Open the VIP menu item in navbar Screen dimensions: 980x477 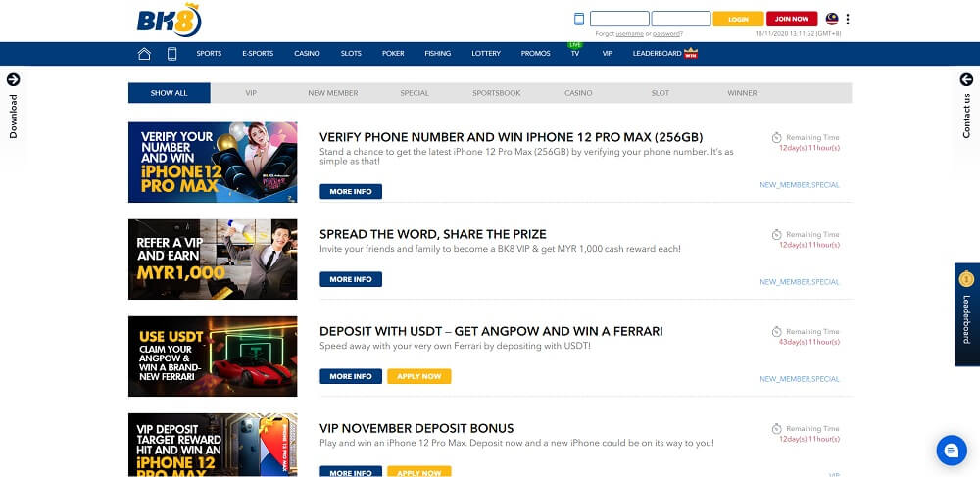point(607,54)
